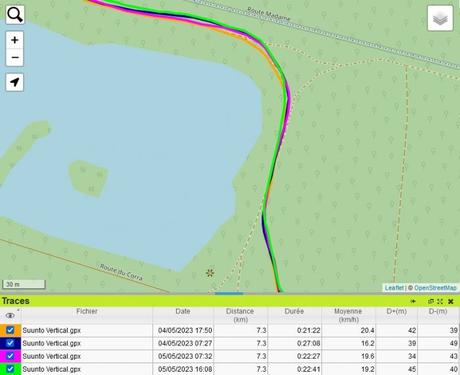Select the Suunto Vertical.gpx file dated 05/05/2023 07:32

coord(52,356)
